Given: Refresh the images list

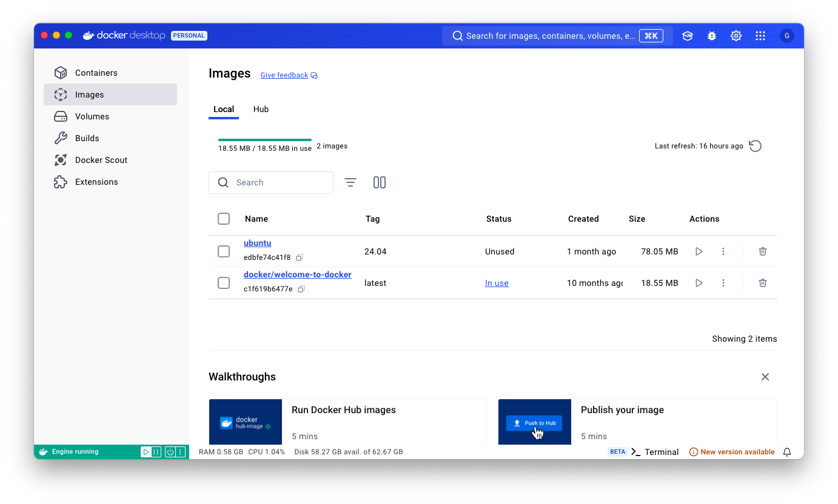Looking at the screenshot, I should coord(755,146).
